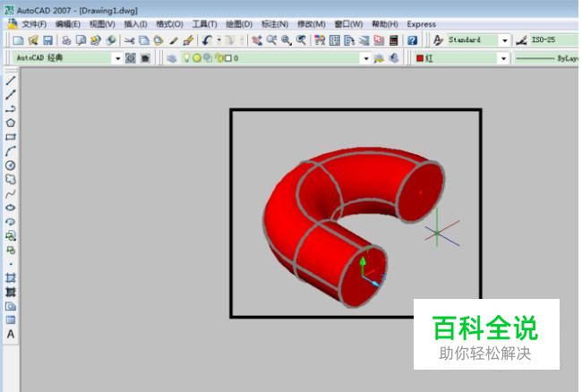Open Sheet Set Manager icon

point(364,40)
